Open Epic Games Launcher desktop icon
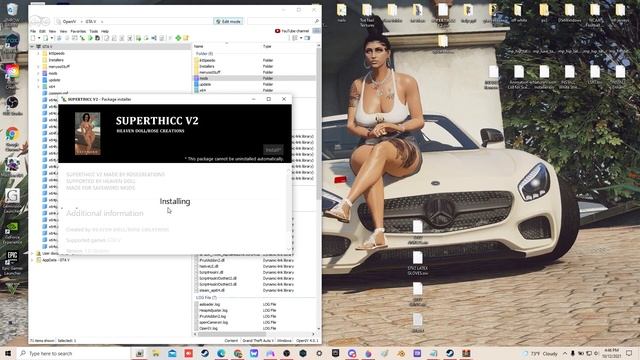Image resolution: width=640 pixels, height=360 pixels. [12, 262]
